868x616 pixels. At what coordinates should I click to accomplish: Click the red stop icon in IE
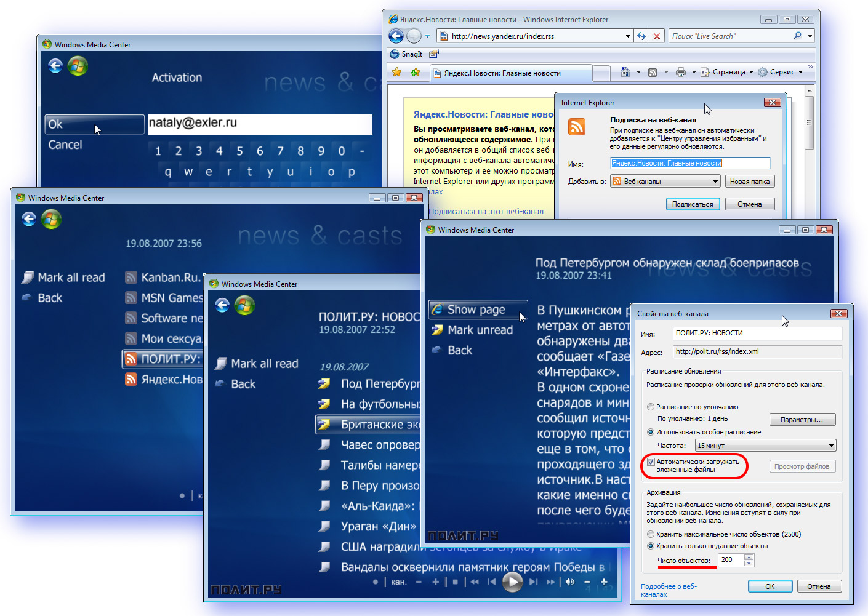pos(657,36)
